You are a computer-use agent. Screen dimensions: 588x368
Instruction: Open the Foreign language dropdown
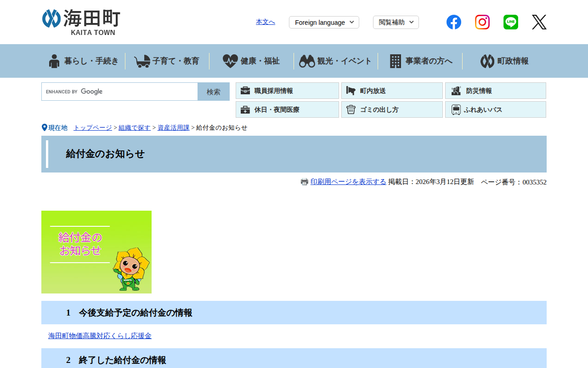tap(324, 22)
